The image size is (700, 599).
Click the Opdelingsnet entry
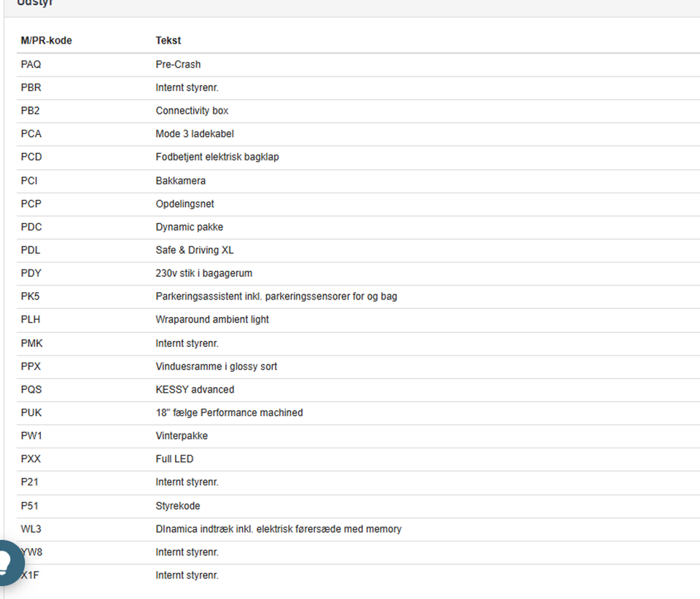click(x=184, y=204)
